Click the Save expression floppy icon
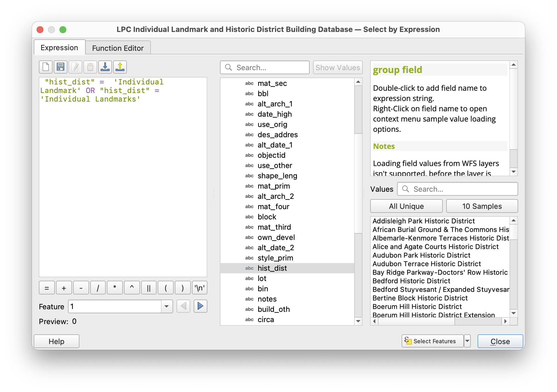 61,67
